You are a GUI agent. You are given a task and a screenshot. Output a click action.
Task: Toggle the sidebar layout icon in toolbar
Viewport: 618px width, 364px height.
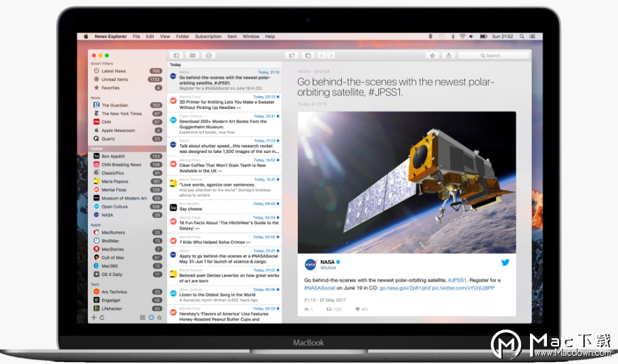(x=177, y=55)
